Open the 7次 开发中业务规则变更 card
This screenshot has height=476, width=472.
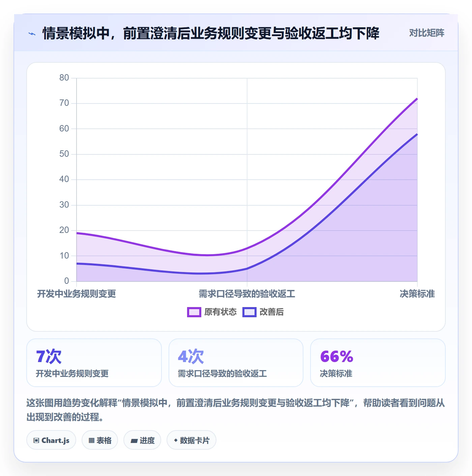(x=94, y=363)
